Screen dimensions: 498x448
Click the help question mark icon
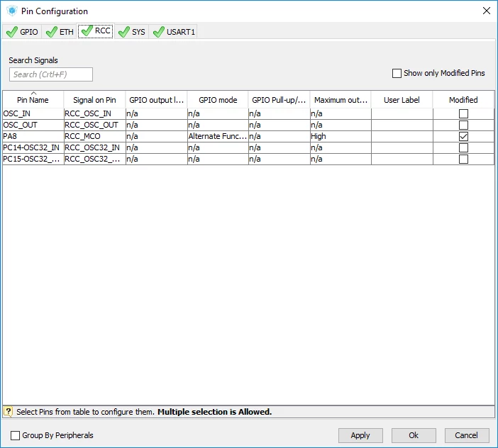[8, 412]
